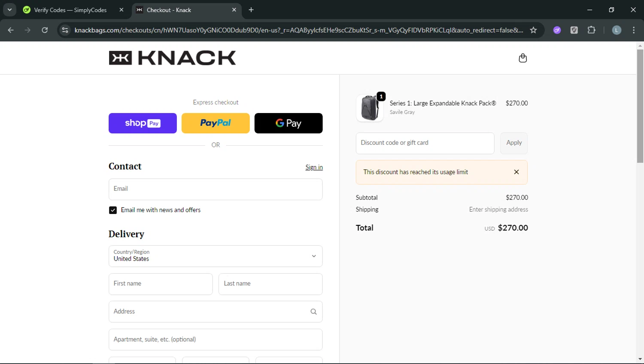Open the tab search dropdown arrow

point(9,9)
